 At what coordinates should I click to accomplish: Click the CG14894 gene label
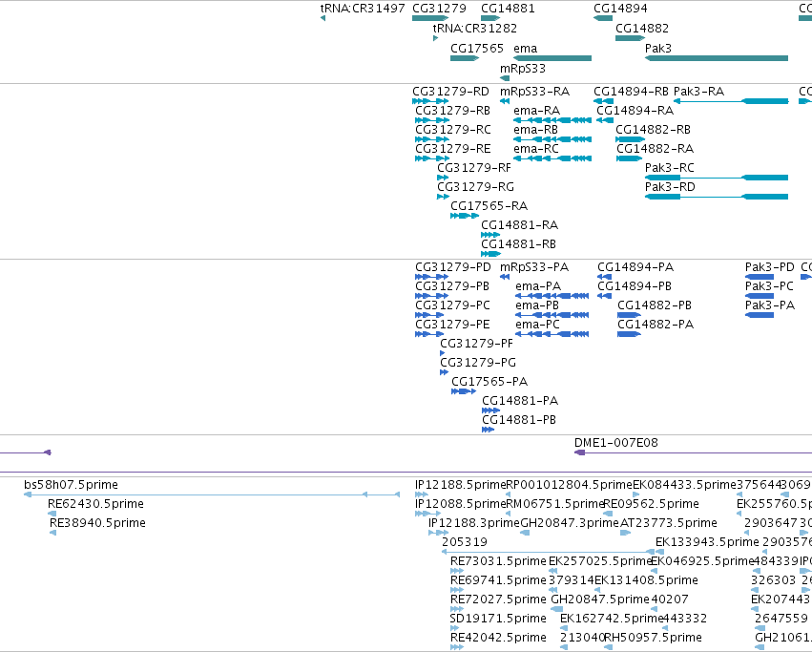[620, 9]
